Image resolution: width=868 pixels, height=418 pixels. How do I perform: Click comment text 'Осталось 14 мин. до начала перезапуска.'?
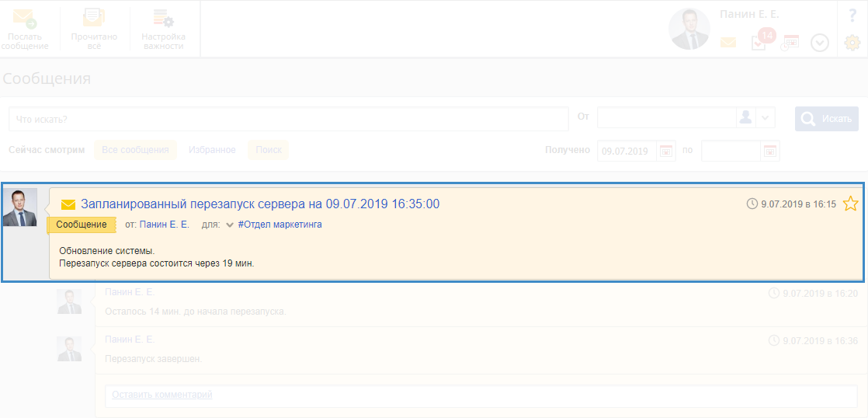[x=196, y=311]
